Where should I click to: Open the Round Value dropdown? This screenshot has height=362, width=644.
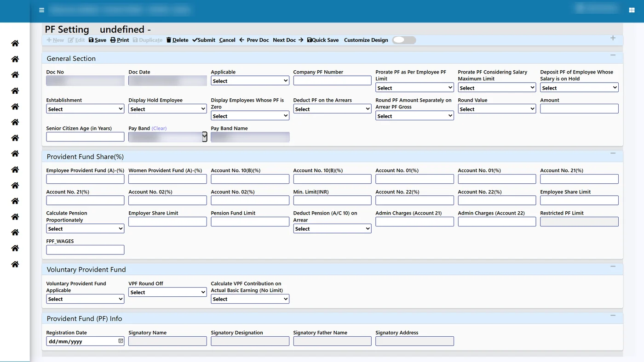(497, 109)
